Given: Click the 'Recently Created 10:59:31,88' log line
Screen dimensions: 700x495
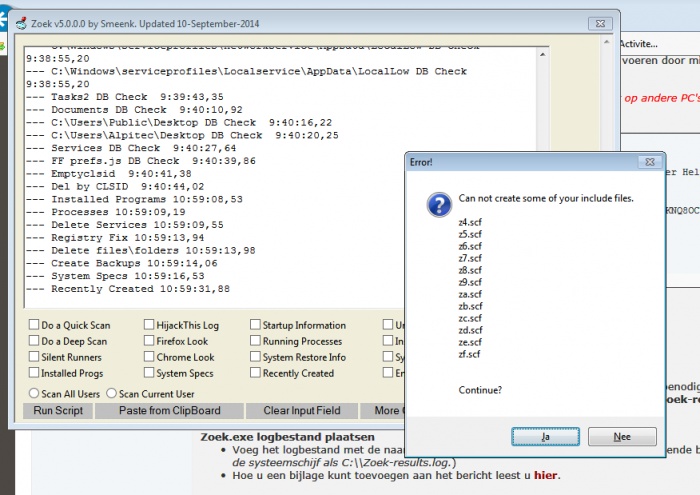Looking at the screenshot, I should coord(128,289).
